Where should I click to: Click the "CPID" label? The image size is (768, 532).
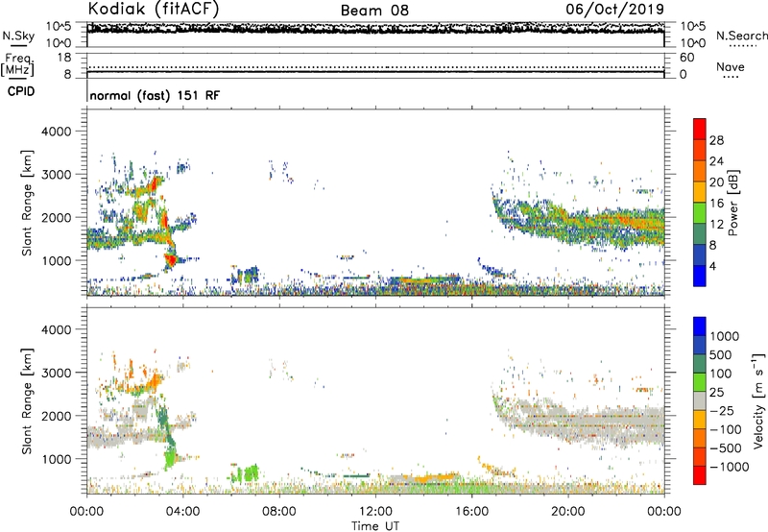click(21, 91)
